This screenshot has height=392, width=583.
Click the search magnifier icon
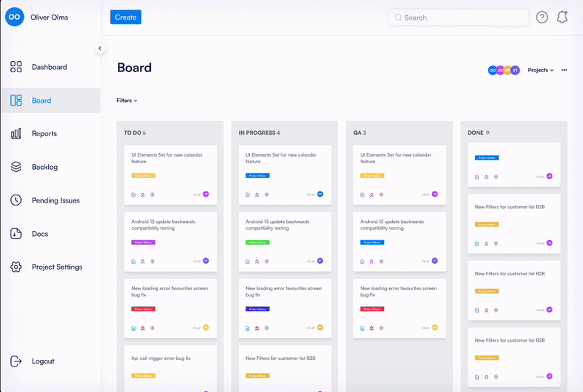[x=398, y=17]
